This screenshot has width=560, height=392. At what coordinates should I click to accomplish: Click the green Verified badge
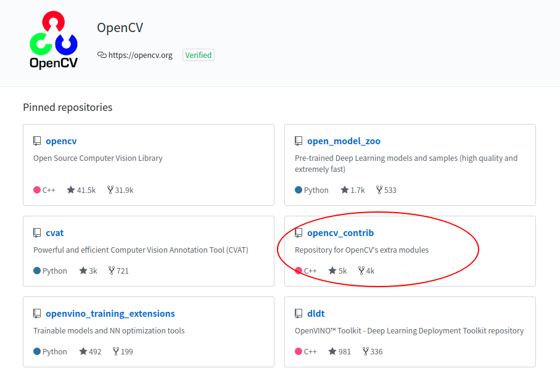198,55
